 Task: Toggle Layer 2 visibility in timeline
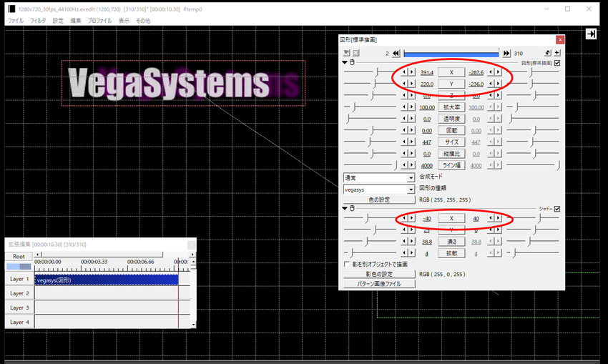tap(19, 293)
